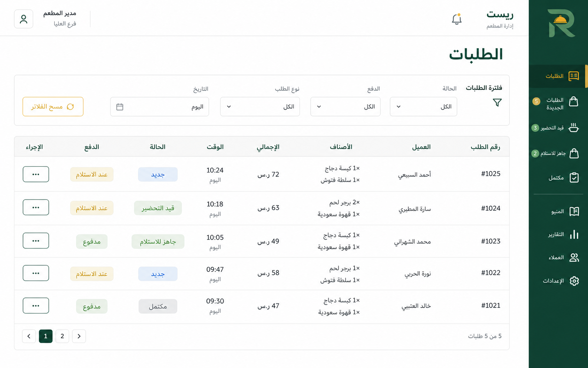
Task: Click the right chevron pagination arrow
Action: 79,336
